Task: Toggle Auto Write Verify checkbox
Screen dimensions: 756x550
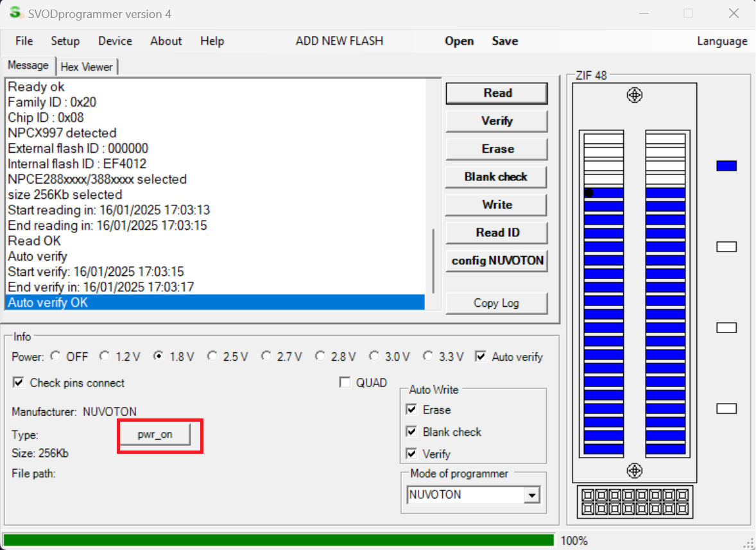Action: (x=411, y=454)
